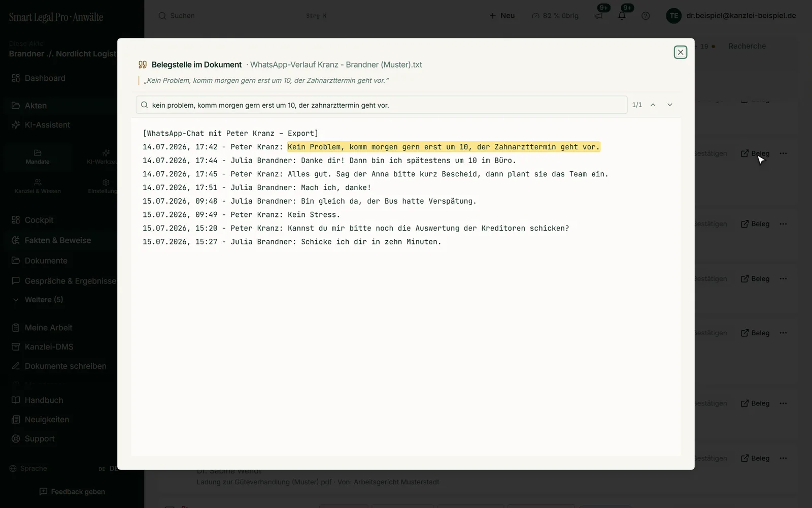Open the notifications bell icon
This screenshot has height=508, width=812.
point(622,16)
